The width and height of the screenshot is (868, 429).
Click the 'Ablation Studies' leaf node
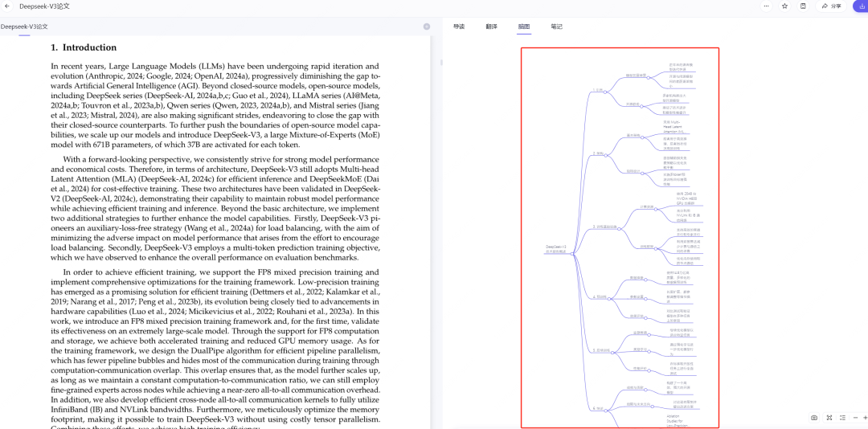point(680,420)
